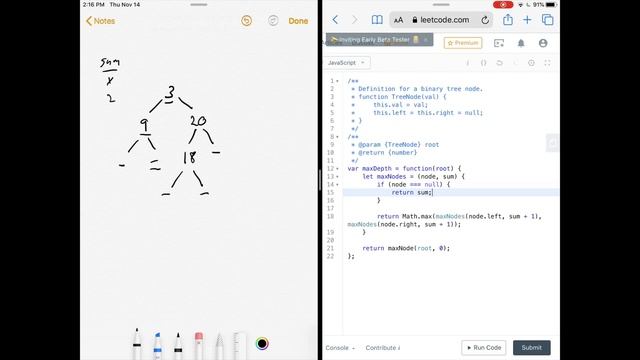Click Submit button
The width and height of the screenshot is (640, 360).
(x=531, y=348)
